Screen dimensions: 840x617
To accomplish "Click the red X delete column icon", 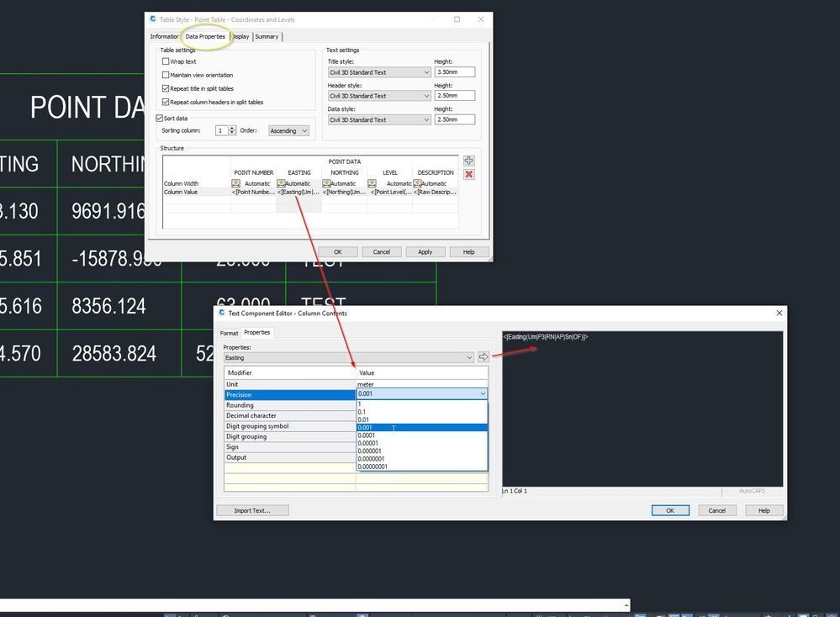I will point(468,174).
